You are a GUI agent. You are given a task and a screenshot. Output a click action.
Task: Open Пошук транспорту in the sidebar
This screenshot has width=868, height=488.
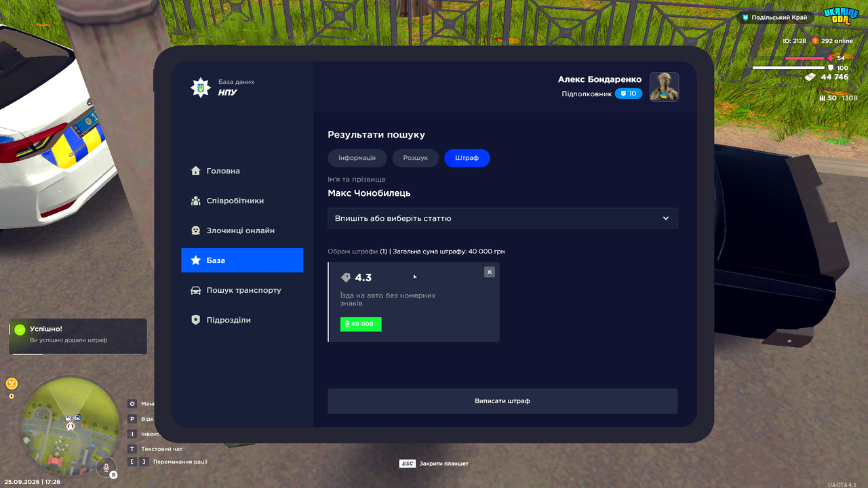click(x=242, y=290)
